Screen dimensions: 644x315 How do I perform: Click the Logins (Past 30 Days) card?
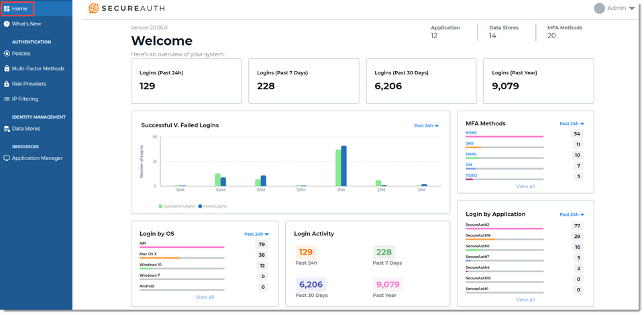point(421,81)
